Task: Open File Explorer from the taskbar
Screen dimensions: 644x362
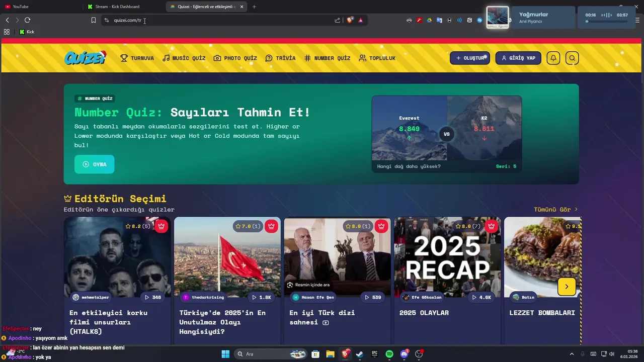Action: tap(330, 354)
